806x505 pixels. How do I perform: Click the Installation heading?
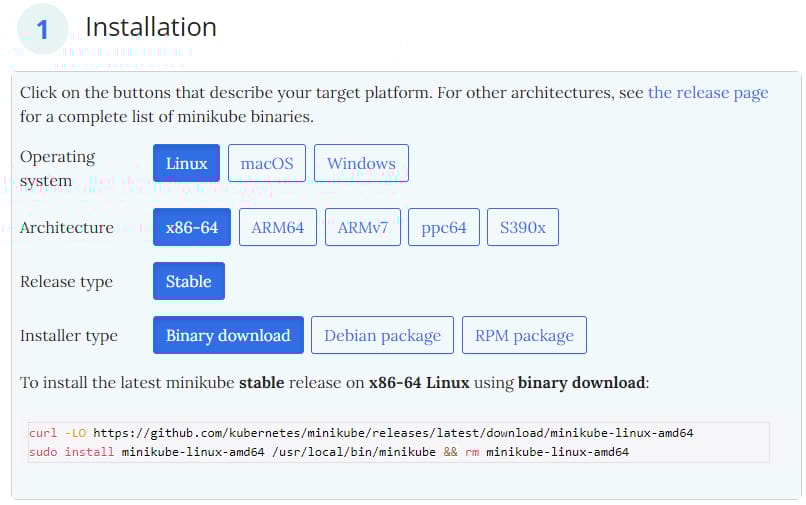pos(151,27)
